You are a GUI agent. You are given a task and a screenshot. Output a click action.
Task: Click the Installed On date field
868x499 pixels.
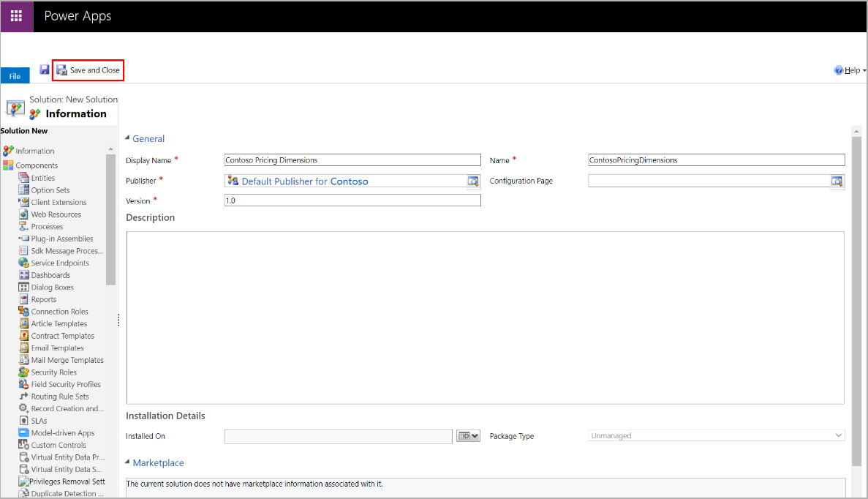(x=339, y=436)
